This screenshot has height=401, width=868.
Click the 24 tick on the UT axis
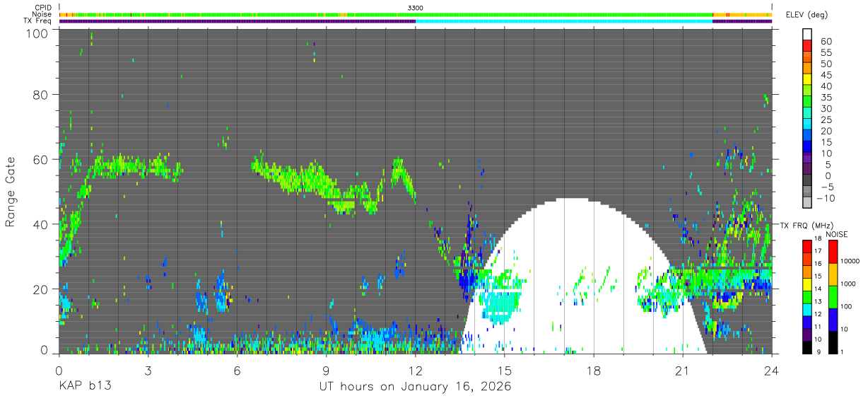[772, 370]
